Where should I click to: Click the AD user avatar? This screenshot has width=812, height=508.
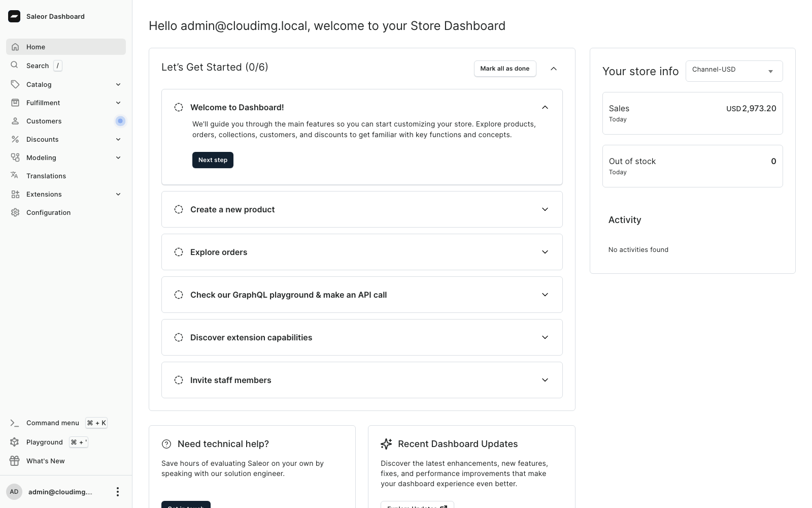[14, 492]
